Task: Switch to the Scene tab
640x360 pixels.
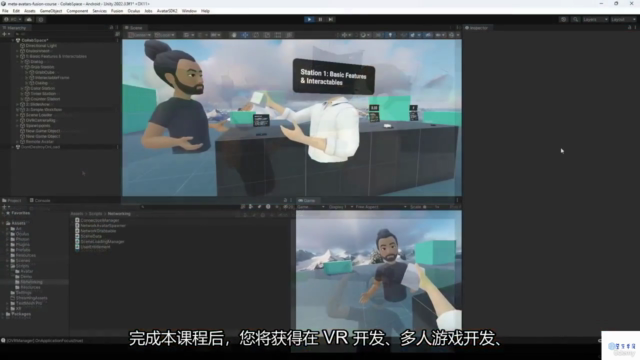Action: tap(134, 28)
